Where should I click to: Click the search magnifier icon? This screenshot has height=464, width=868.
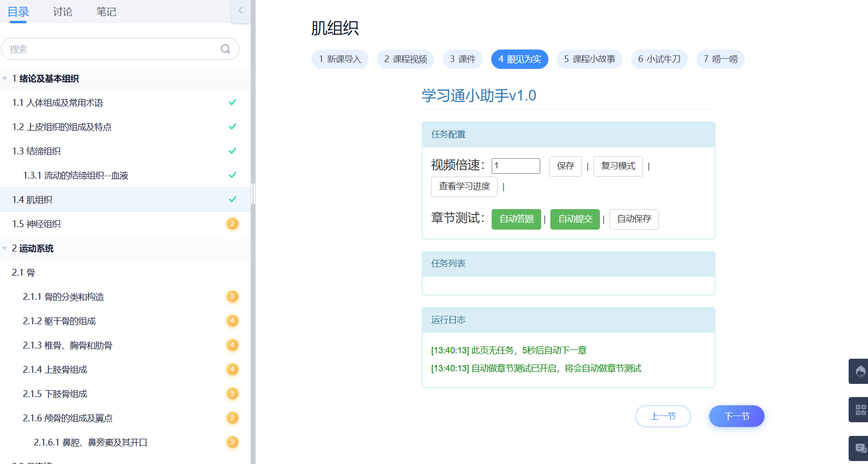click(225, 49)
